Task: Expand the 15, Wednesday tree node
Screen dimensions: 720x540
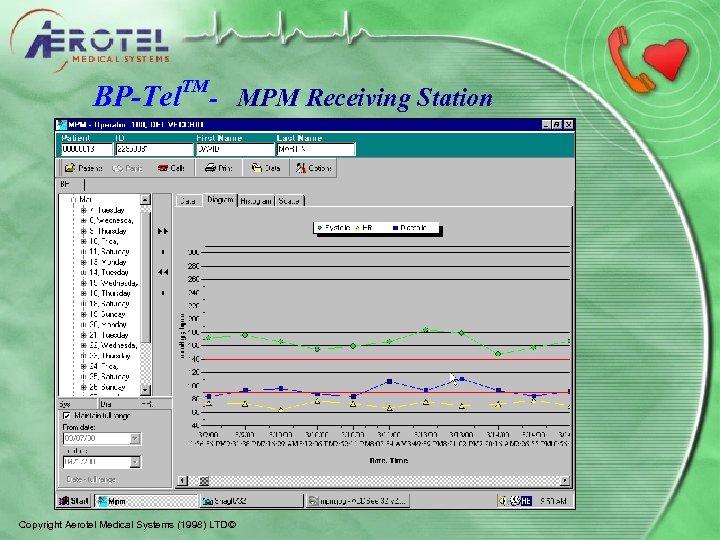Action: point(84,283)
